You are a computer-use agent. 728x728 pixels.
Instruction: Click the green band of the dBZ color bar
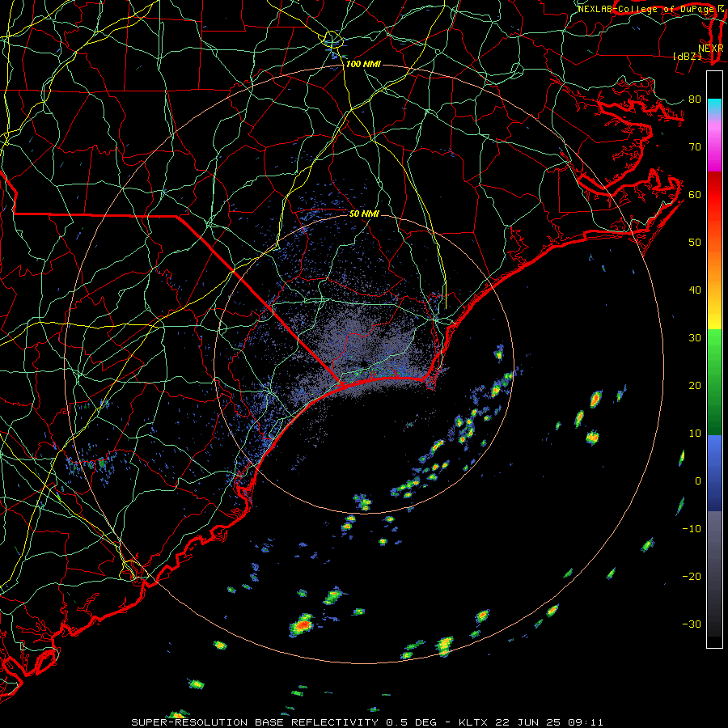click(714, 382)
